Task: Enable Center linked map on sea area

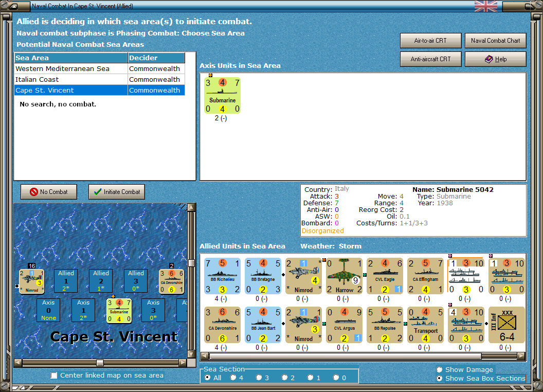Action: [x=53, y=376]
